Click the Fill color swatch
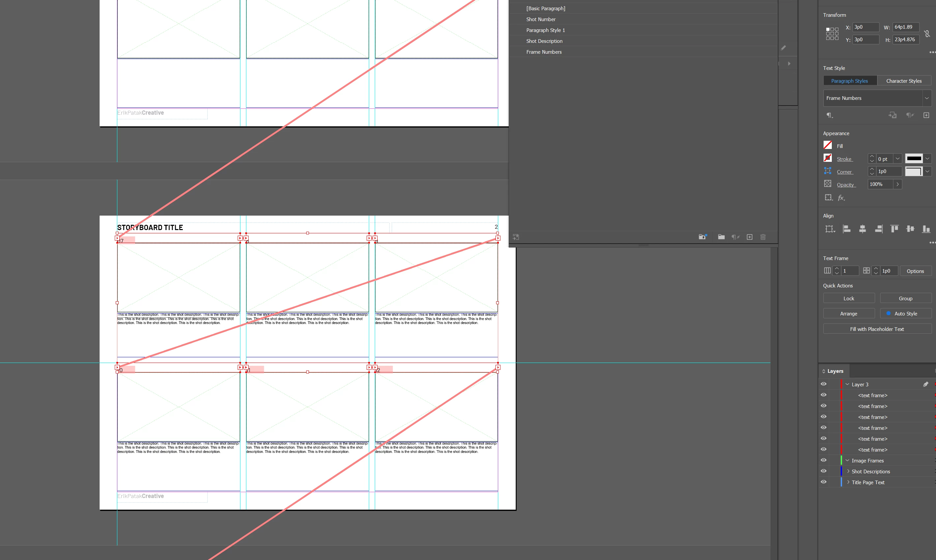This screenshot has height=560, width=936. pos(828,146)
